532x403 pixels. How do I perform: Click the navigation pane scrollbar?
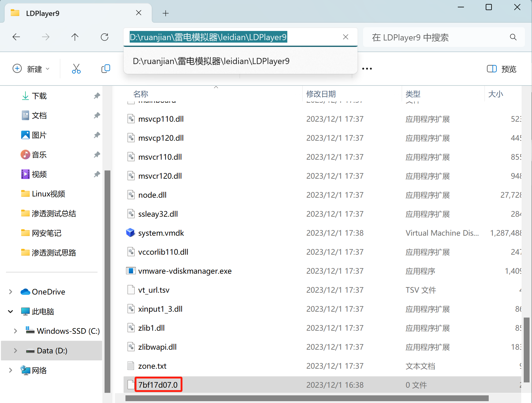coord(107,281)
